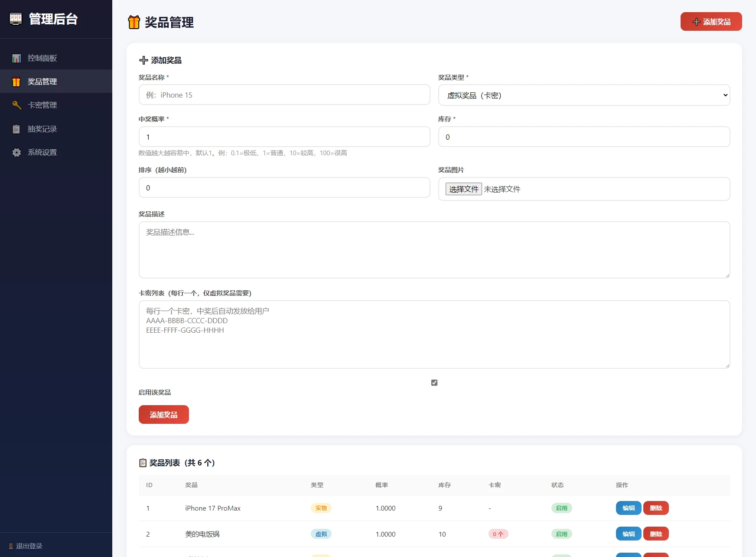The width and height of the screenshot is (756, 557).
Task: Select the 卡密管理 key icon
Action: pyautogui.click(x=16, y=105)
